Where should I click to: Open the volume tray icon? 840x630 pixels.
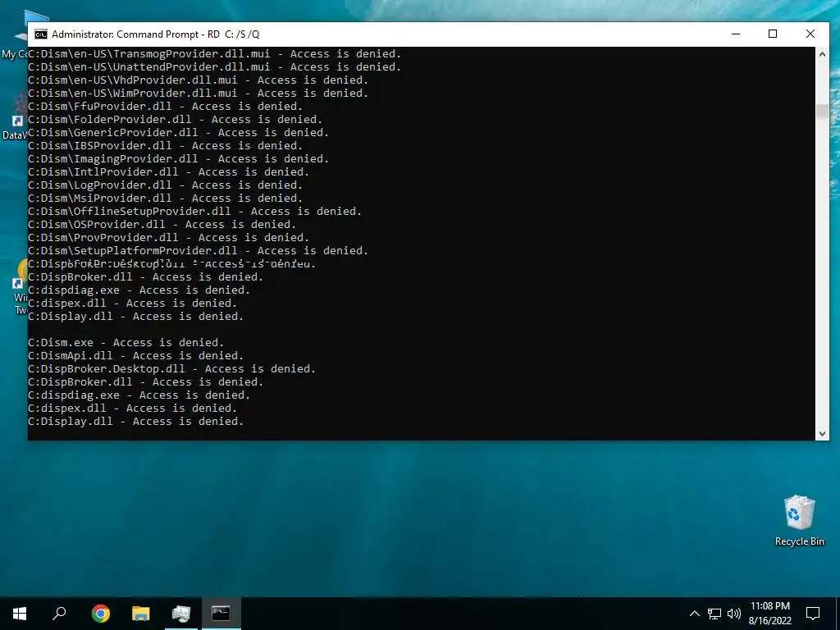click(734, 614)
